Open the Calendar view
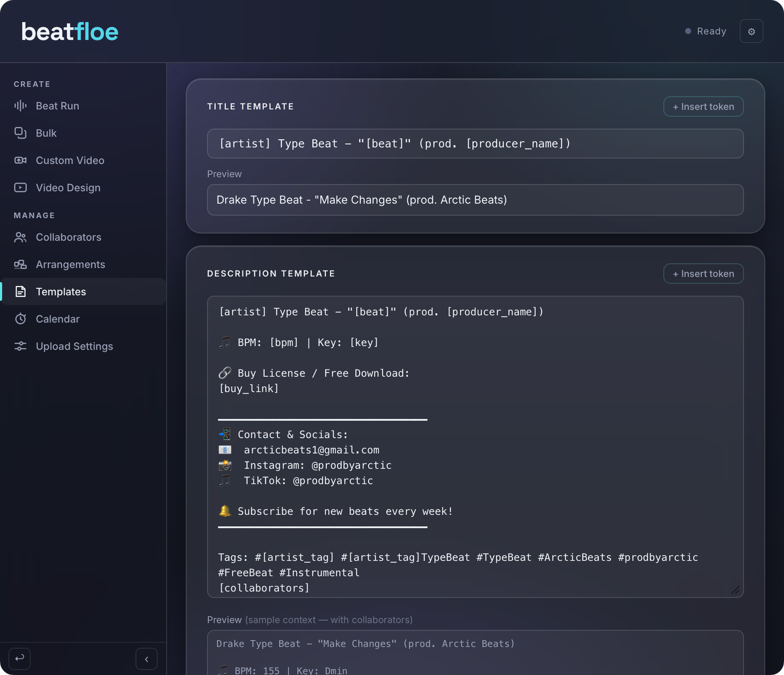Screen dimensions: 784x675 tap(83, 319)
